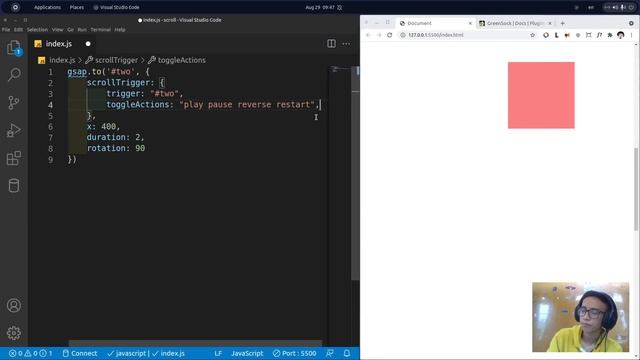Open the Go menu in VS Code
Image resolution: width=640 pixels, height=360 pixels.
(x=70, y=30)
